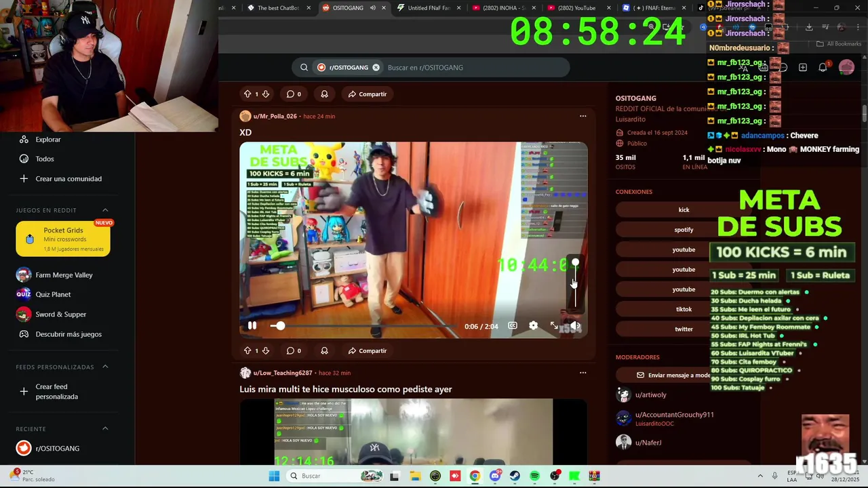Open moderator u/AccountantGrouchy911 profile
Screen dimensions: 868x488
point(674,415)
